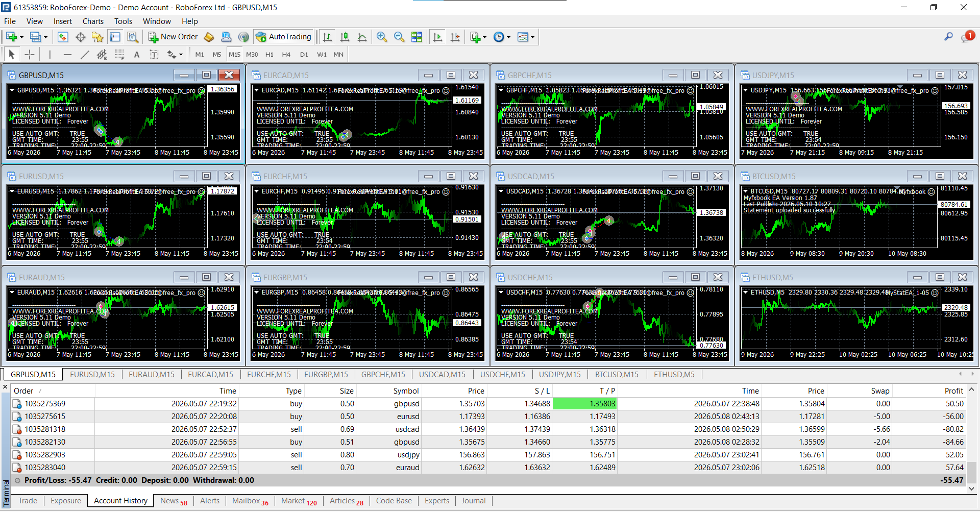Toggle the chart shift button
This screenshot has height=512, width=980.
point(455,37)
